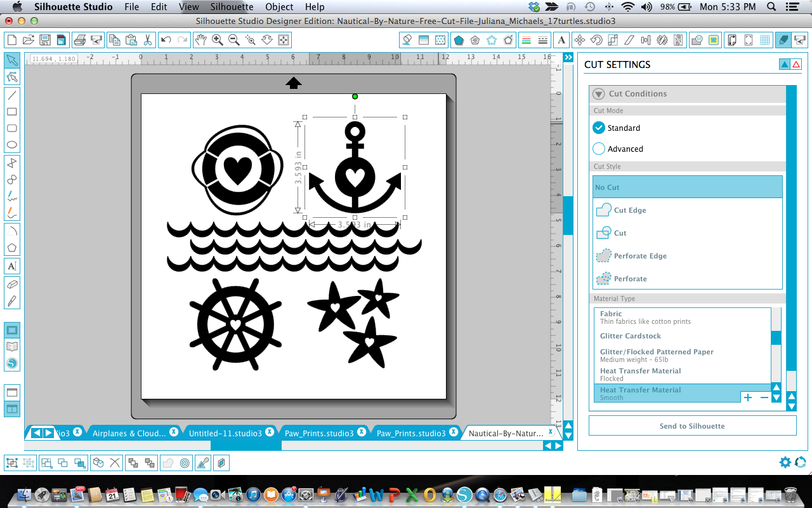Remove a material type with minus button
Image resolution: width=812 pixels, height=508 pixels.
pyautogui.click(x=764, y=398)
